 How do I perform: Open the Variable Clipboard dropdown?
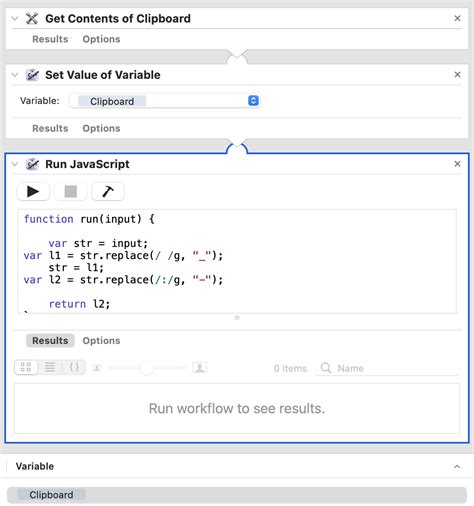coord(164,101)
